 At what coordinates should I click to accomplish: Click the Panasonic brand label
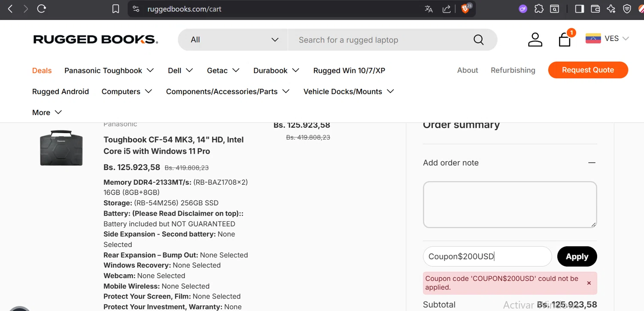point(120,125)
